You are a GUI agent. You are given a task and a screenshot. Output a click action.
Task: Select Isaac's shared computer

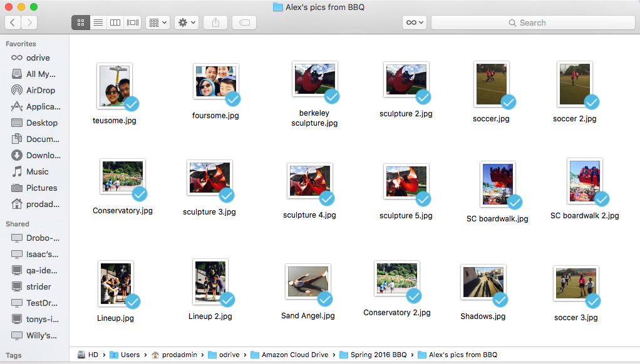[34, 255]
